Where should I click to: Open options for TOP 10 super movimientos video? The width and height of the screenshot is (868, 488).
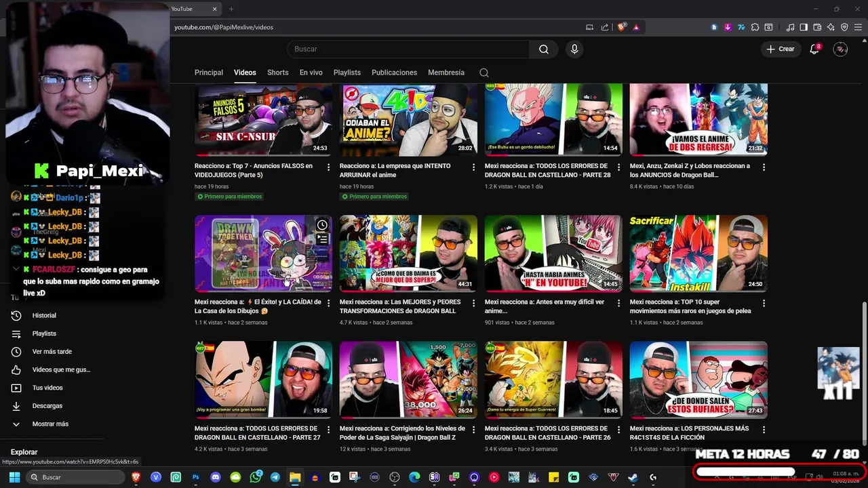coord(764,303)
